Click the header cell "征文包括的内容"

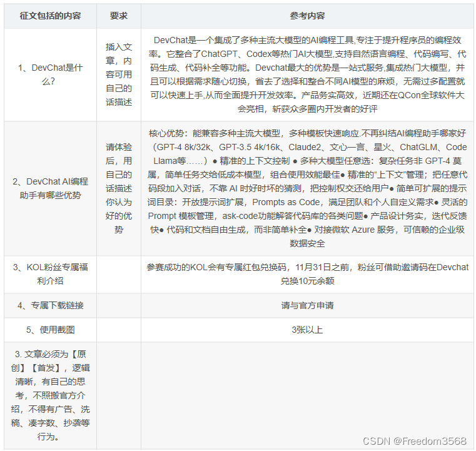pyautogui.click(x=51, y=16)
